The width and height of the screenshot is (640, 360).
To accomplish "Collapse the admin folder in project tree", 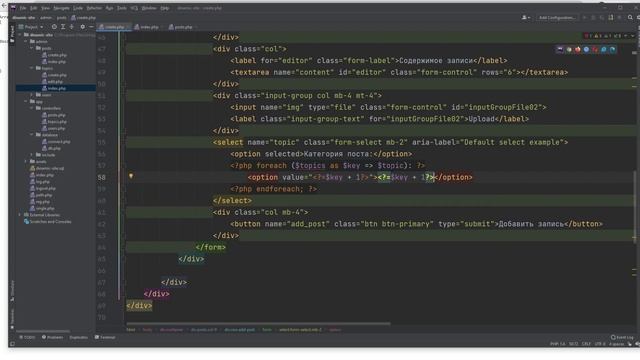I will click(26, 41).
